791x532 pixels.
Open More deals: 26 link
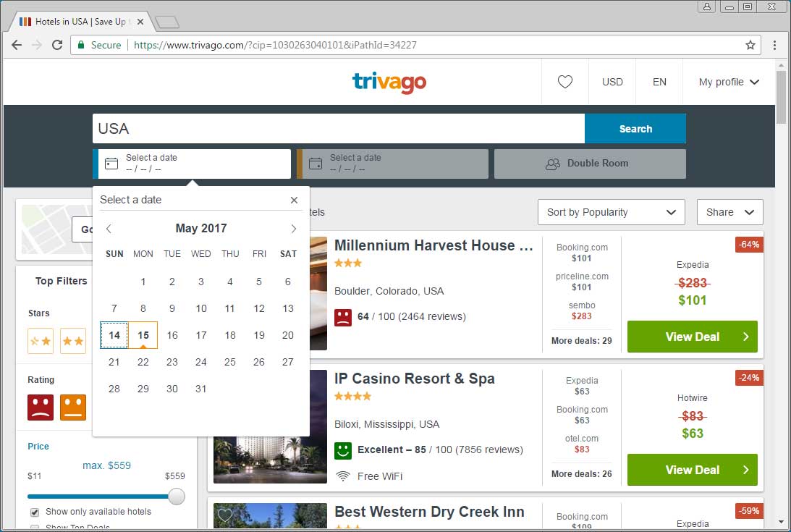582,474
